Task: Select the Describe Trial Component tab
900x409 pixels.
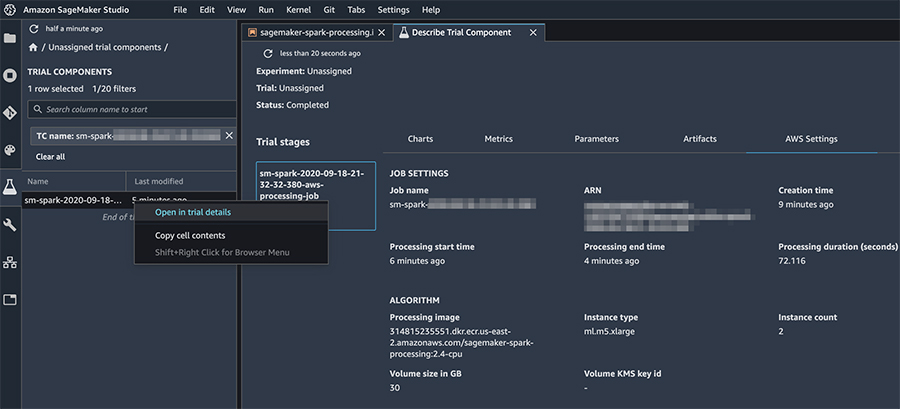Action: coord(462,33)
